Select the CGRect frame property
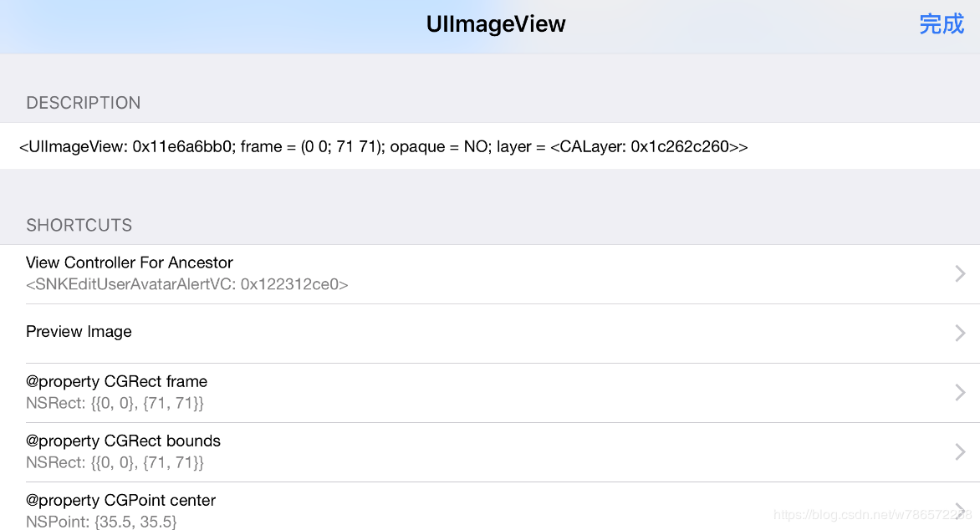Screen dimensions: 980x530 click(x=490, y=393)
